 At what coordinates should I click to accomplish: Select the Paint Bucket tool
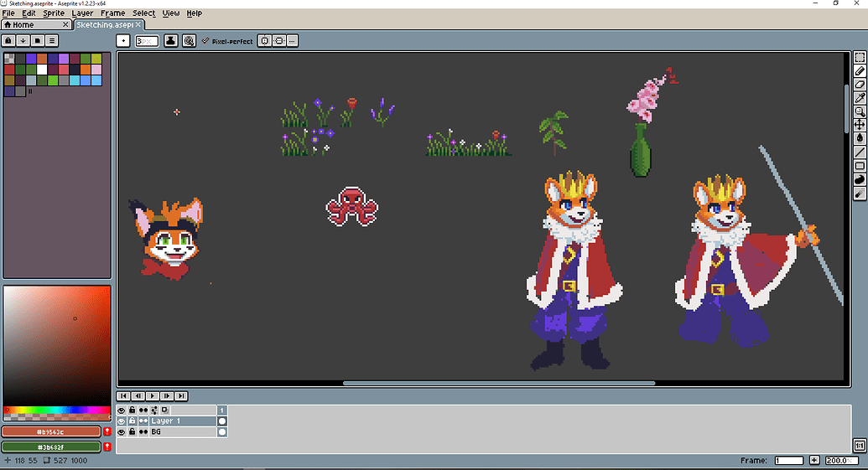click(x=860, y=139)
